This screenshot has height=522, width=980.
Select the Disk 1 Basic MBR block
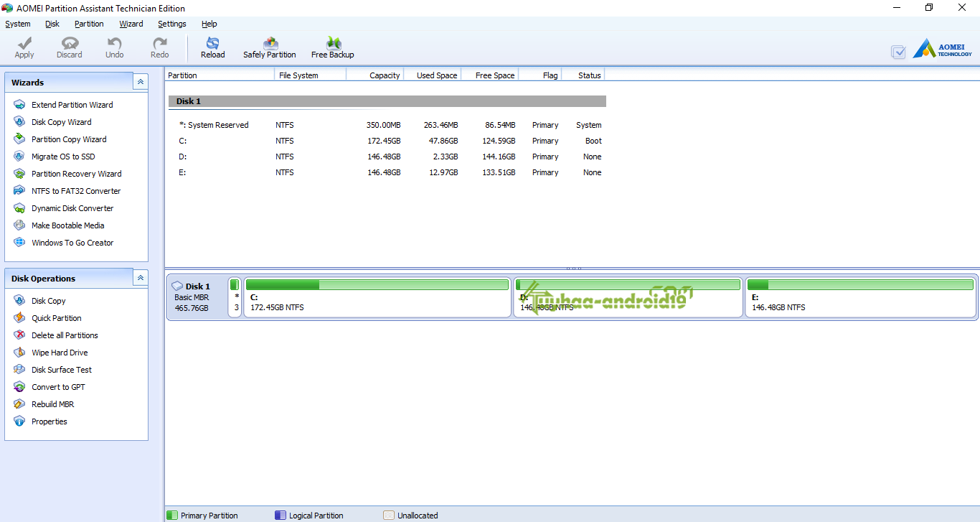coord(197,297)
